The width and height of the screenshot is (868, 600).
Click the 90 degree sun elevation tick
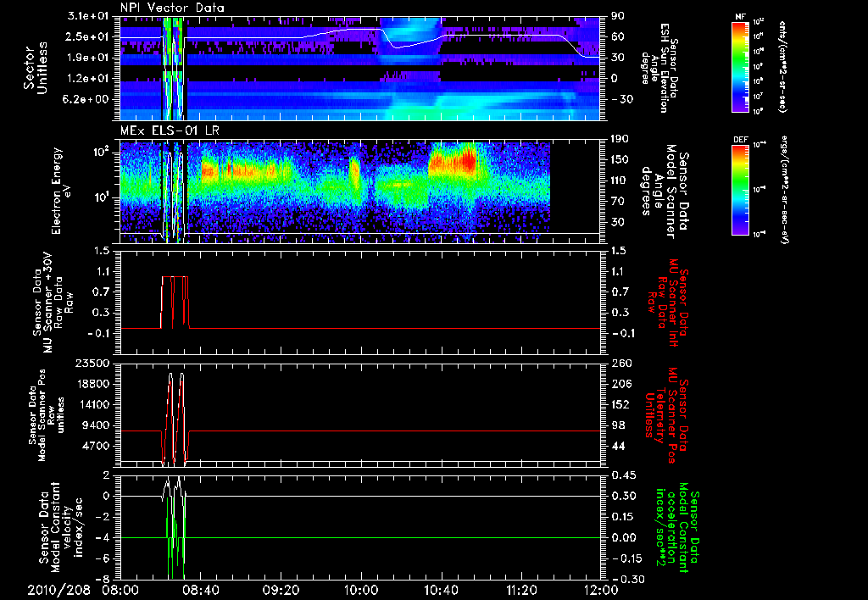617,16
